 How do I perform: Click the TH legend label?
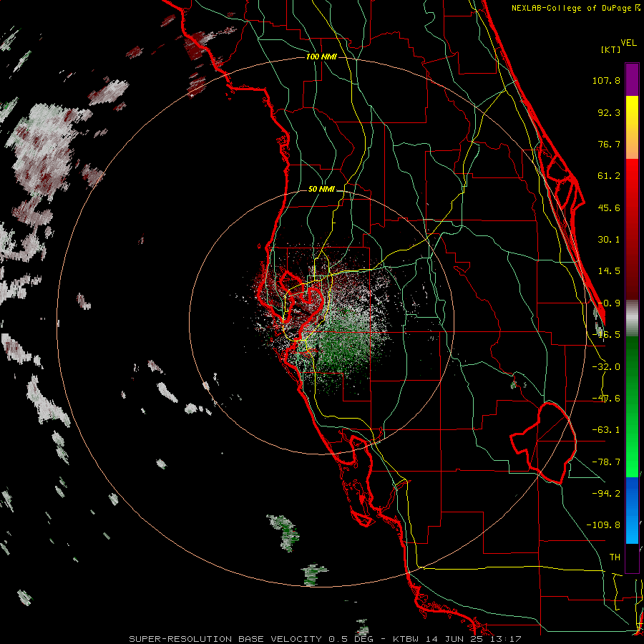tap(615, 557)
